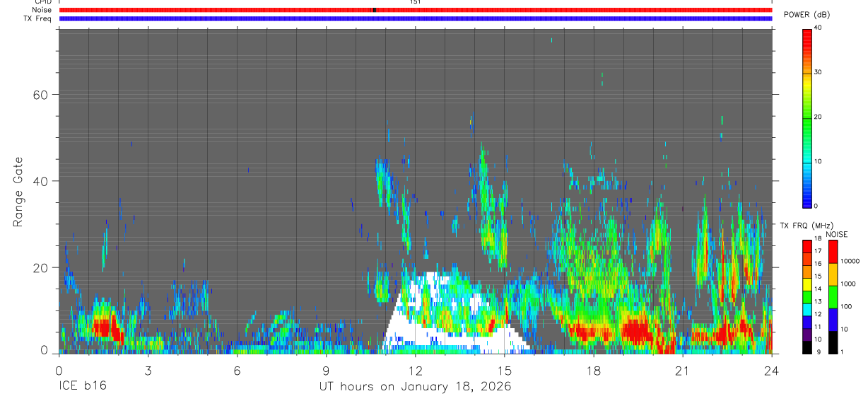Screen dimensions: 868x401
Task: Click the 30 tick on the POWER scale
Action: 818,72
